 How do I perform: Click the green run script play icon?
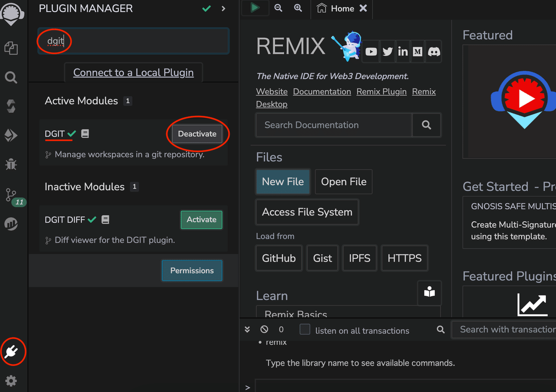[x=255, y=8]
